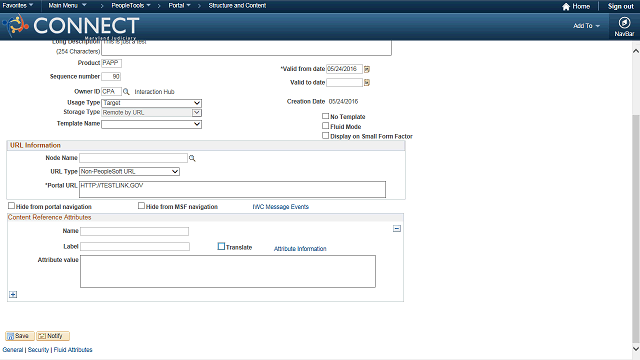Open the IWC Message Events link
This screenshot has width=640, height=360.
click(x=280, y=207)
